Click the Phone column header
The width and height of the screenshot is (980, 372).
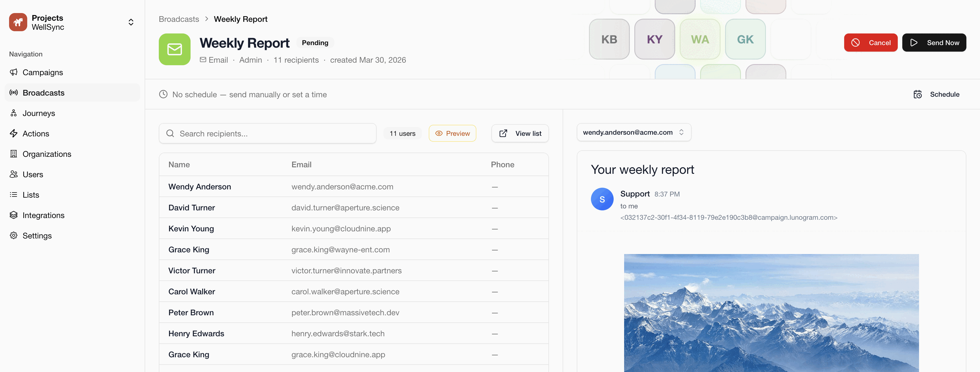click(502, 164)
